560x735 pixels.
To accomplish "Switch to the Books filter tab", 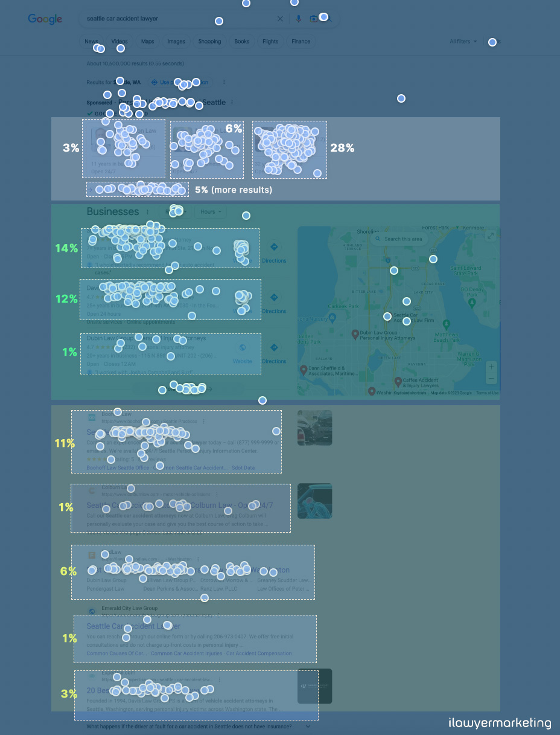I will pyautogui.click(x=242, y=42).
